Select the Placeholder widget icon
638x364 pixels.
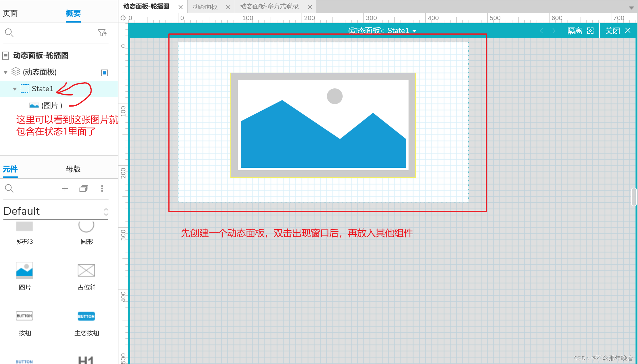coord(86,270)
